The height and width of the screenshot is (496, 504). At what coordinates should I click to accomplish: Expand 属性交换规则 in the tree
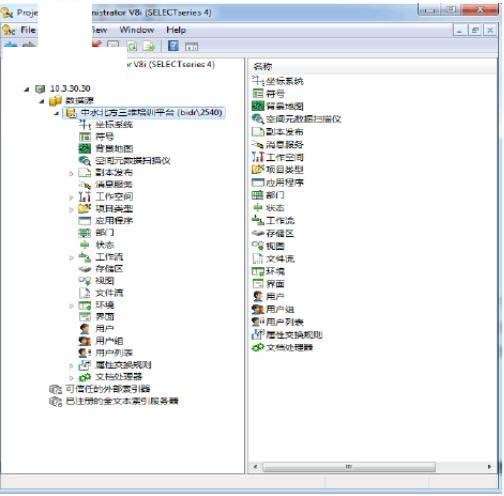[x=71, y=365]
